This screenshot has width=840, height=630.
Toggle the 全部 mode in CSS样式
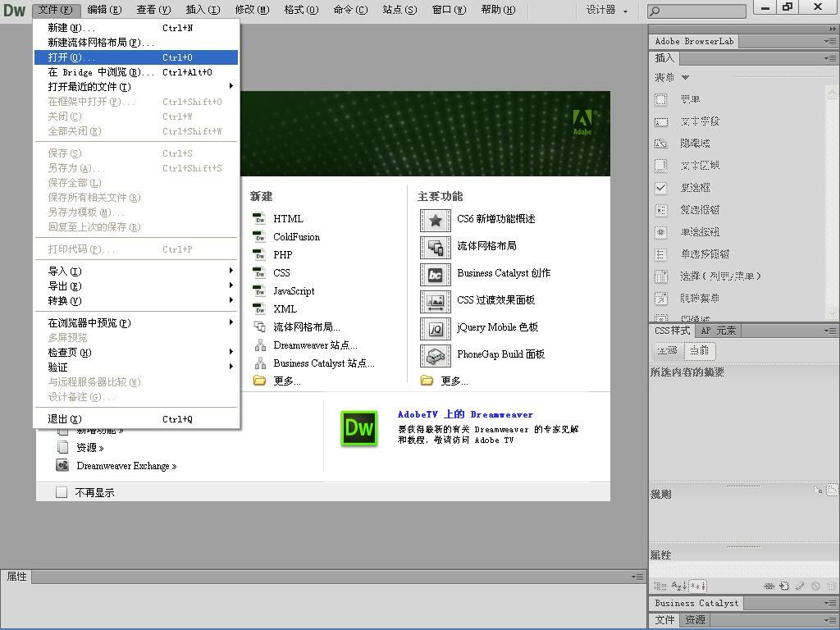point(667,350)
